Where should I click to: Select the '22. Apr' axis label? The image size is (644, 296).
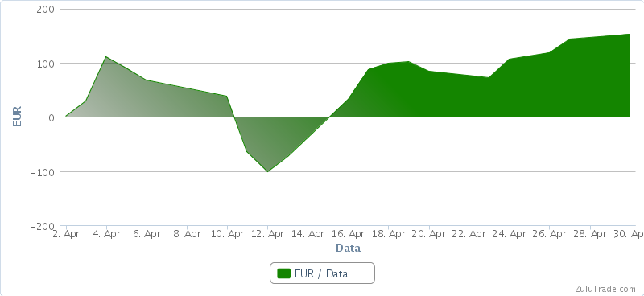pos(469,234)
